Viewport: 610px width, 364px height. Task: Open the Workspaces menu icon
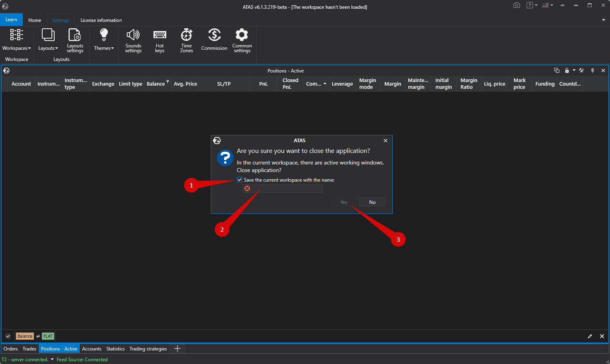point(16,35)
